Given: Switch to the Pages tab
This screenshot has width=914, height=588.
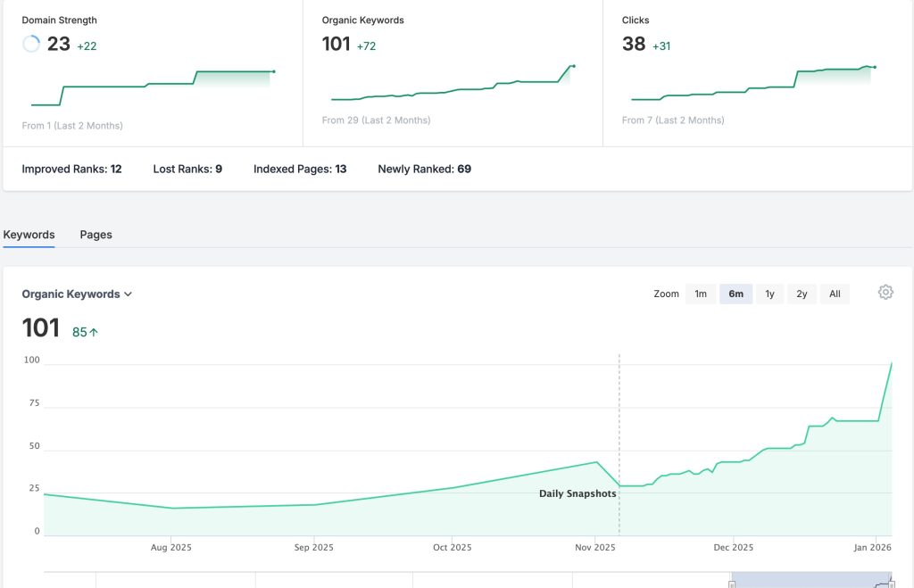Looking at the screenshot, I should click(x=96, y=235).
